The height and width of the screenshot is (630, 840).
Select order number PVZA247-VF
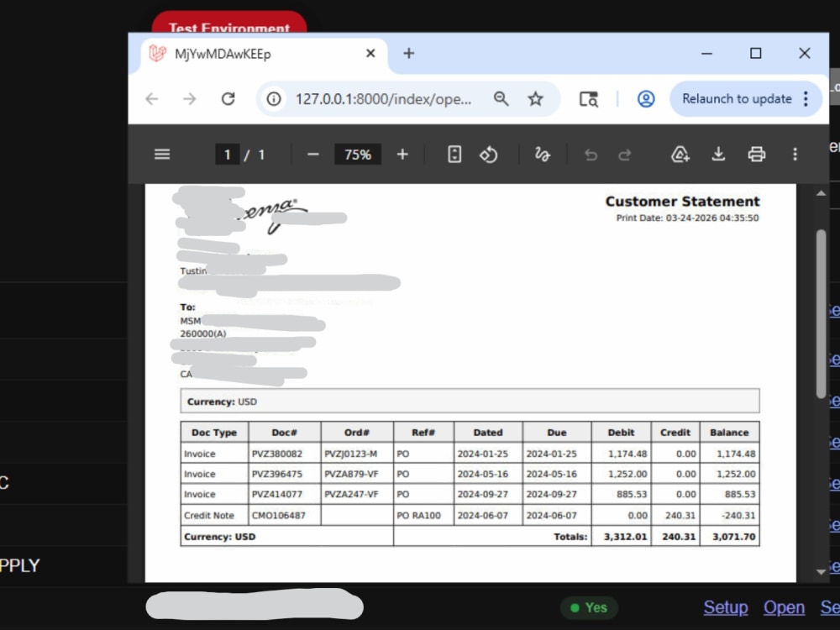(351, 495)
